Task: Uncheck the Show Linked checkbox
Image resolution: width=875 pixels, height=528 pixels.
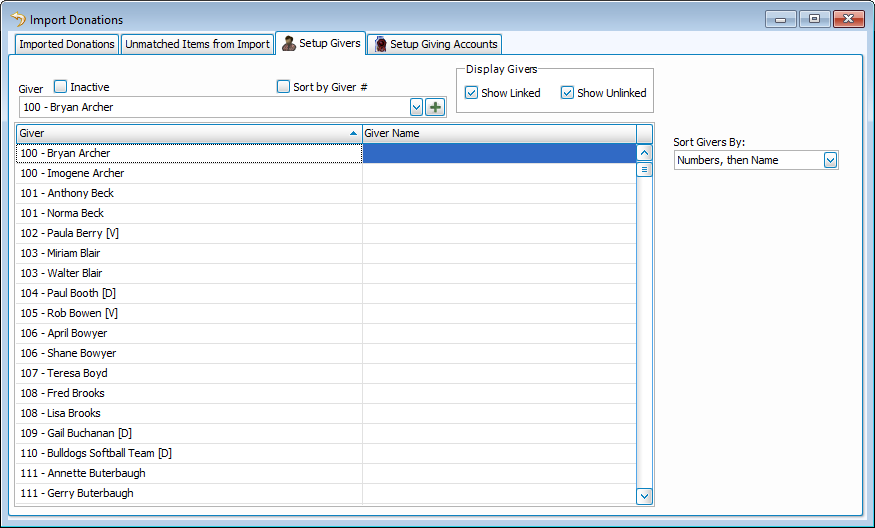Action: [472, 93]
